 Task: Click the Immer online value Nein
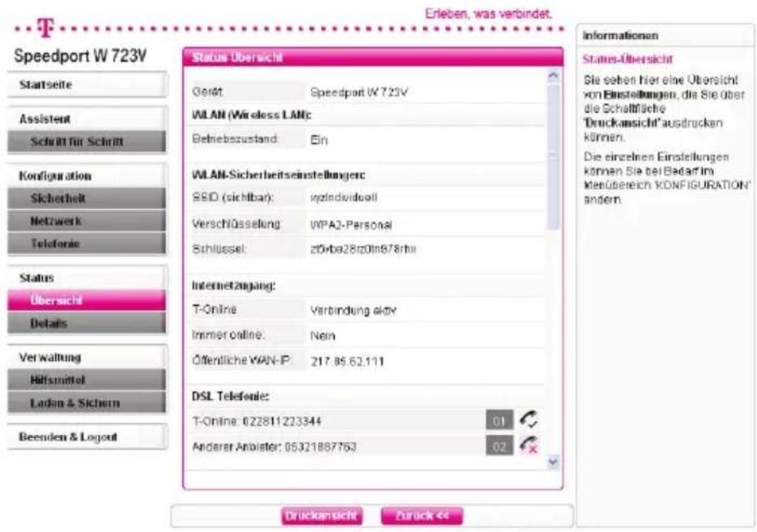point(322,335)
